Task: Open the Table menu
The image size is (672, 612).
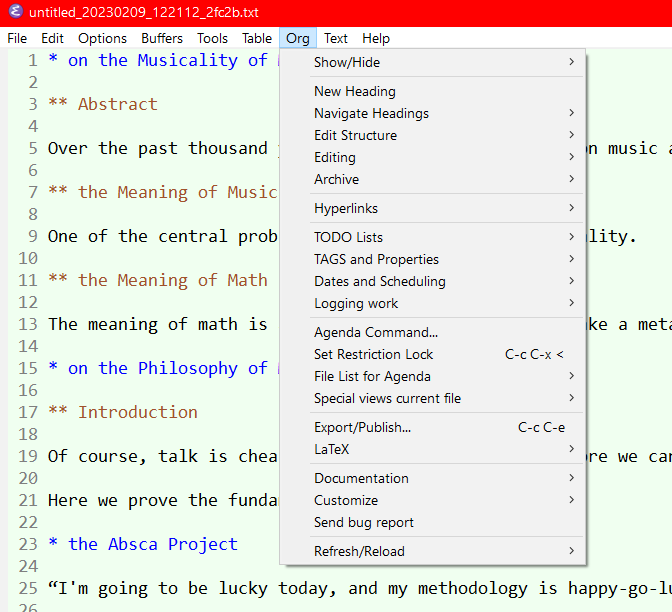Action: (257, 38)
